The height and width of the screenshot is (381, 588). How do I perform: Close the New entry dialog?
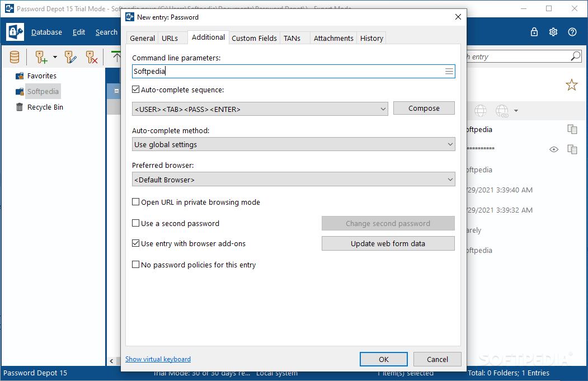458,17
